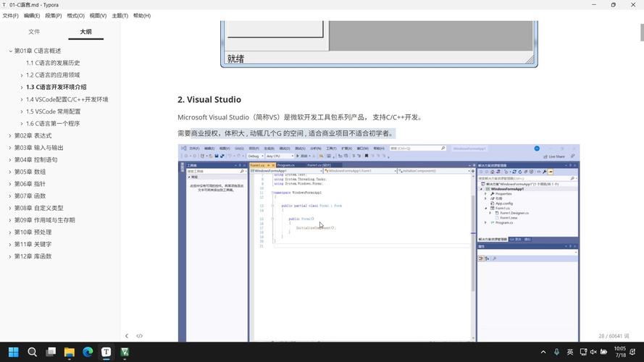Click the taskbar search icon

32,353
